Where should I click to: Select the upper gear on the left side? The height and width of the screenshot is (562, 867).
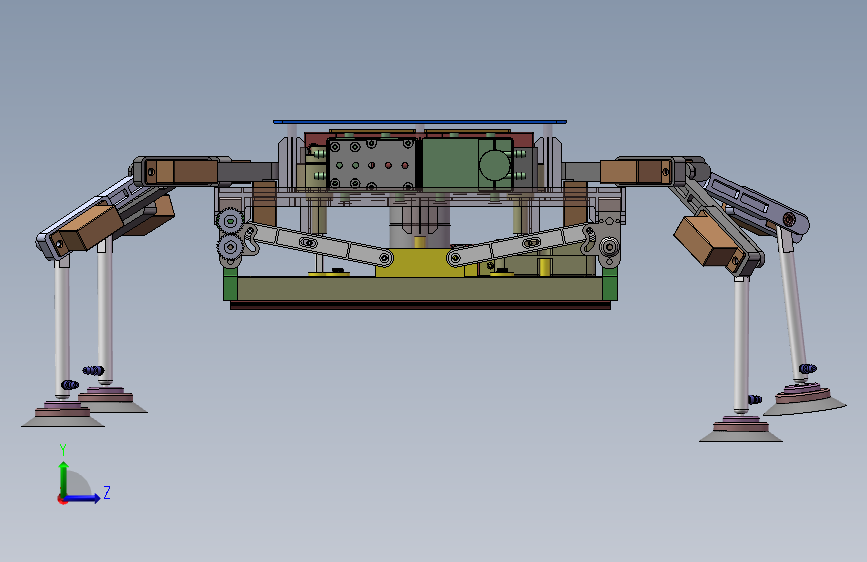point(230,221)
